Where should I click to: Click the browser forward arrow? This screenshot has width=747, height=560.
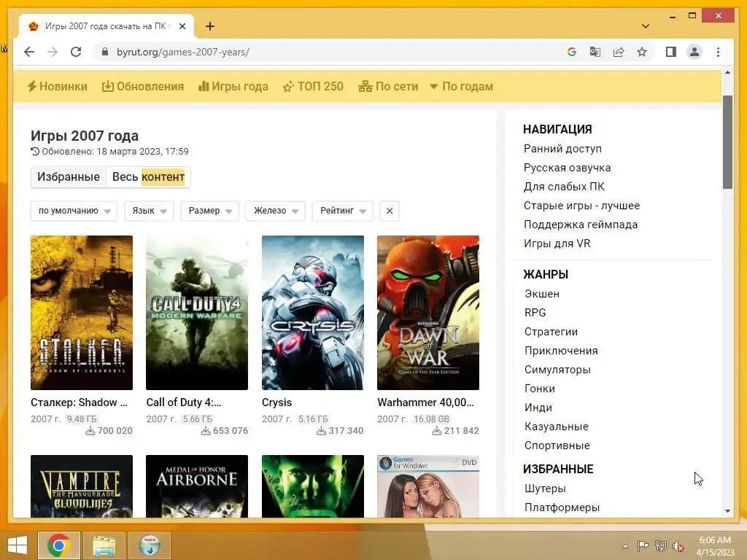[53, 52]
